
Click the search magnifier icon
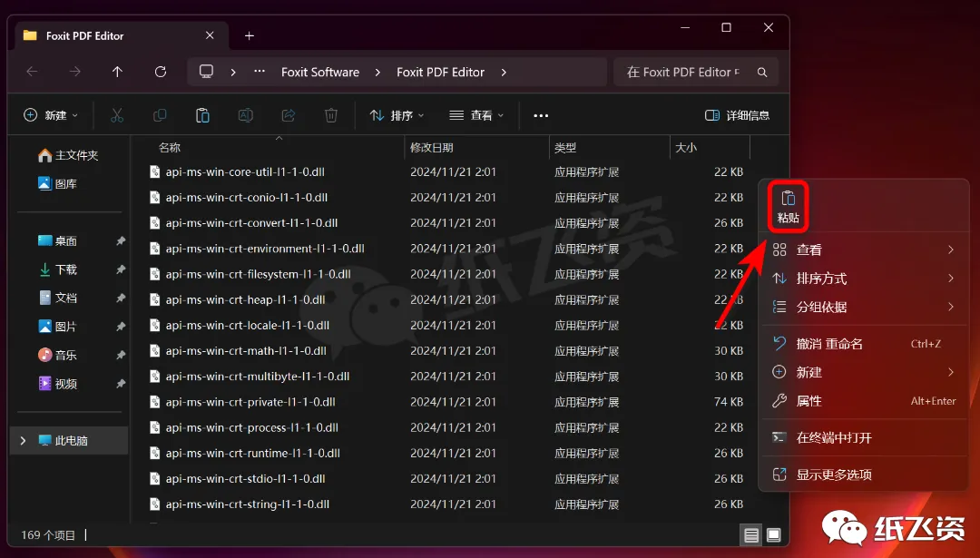(762, 73)
